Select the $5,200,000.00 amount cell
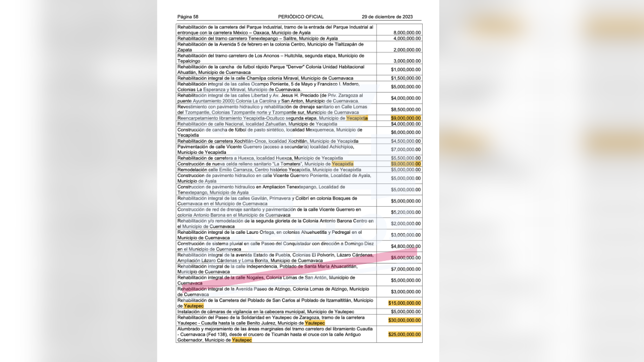 pos(406,212)
